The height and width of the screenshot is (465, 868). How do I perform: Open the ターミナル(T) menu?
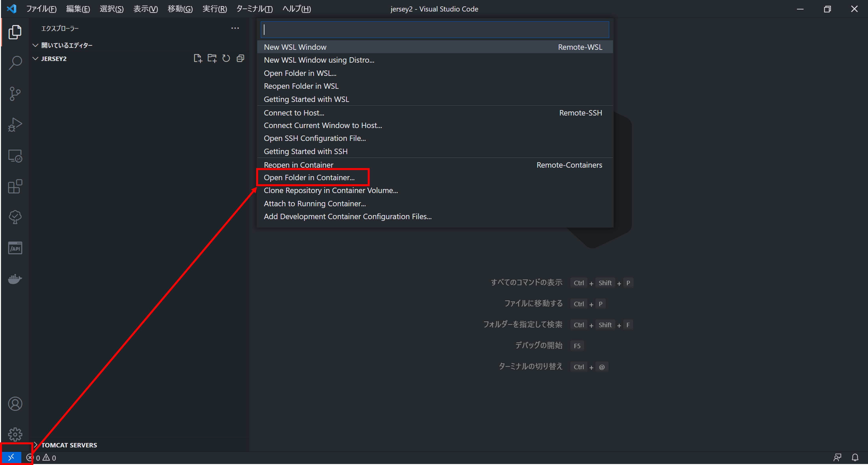coord(254,9)
